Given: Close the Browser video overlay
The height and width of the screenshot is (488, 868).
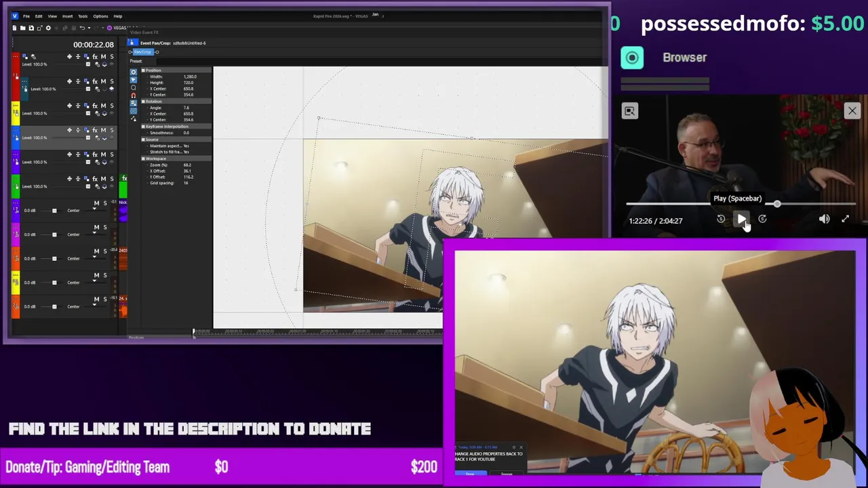Looking at the screenshot, I should pyautogui.click(x=852, y=110).
